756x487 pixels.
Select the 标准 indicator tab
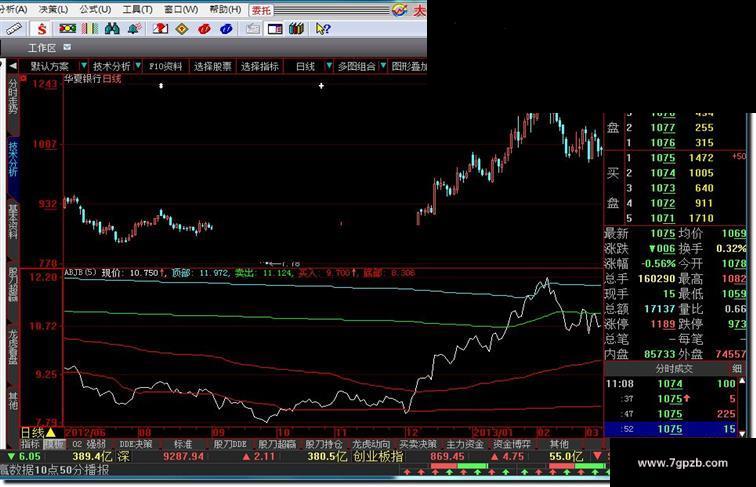[183, 444]
